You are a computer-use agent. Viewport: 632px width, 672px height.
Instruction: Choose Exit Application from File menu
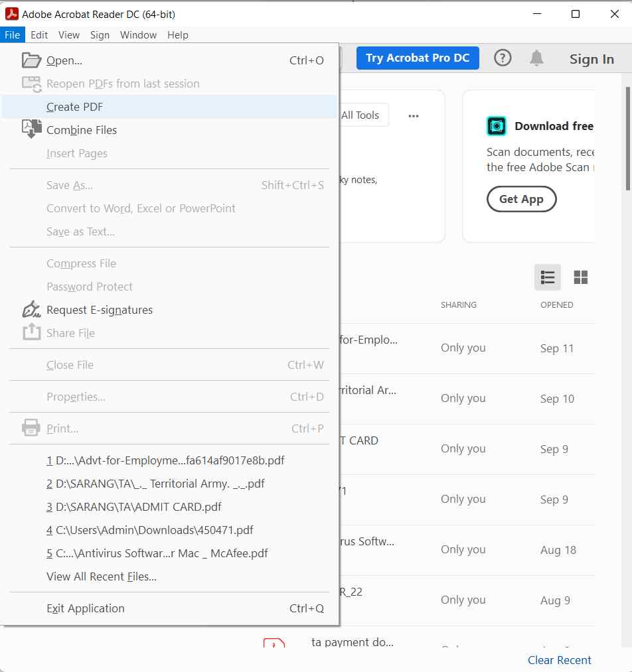tap(169, 608)
